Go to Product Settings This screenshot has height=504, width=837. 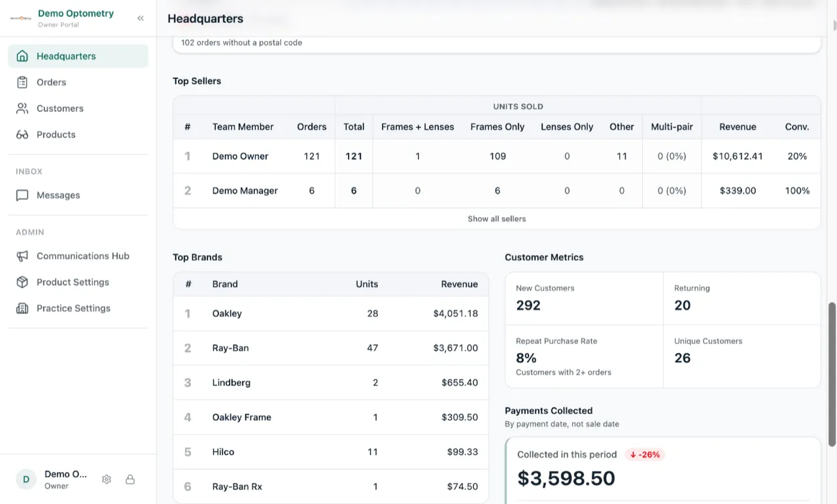pyautogui.click(x=78, y=282)
